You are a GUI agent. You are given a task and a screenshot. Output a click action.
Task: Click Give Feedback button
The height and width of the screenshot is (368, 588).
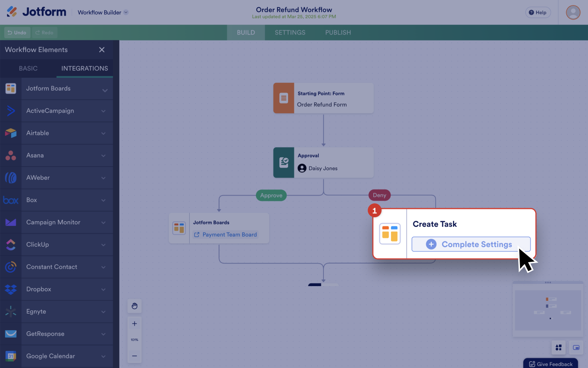pyautogui.click(x=551, y=364)
